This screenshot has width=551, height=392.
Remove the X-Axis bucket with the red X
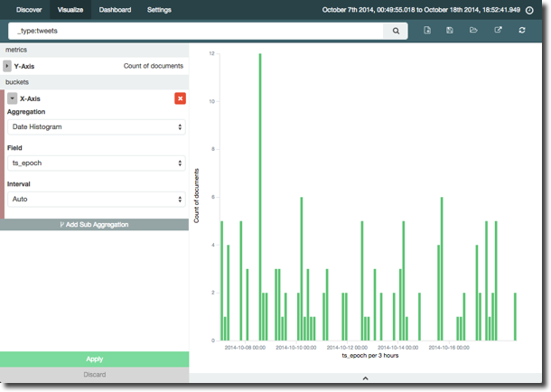[180, 98]
